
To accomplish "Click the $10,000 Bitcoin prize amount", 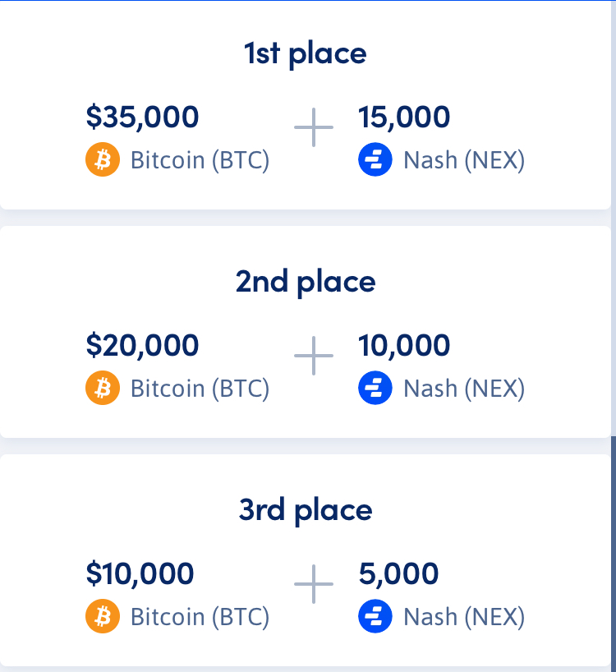I will [x=140, y=573].
